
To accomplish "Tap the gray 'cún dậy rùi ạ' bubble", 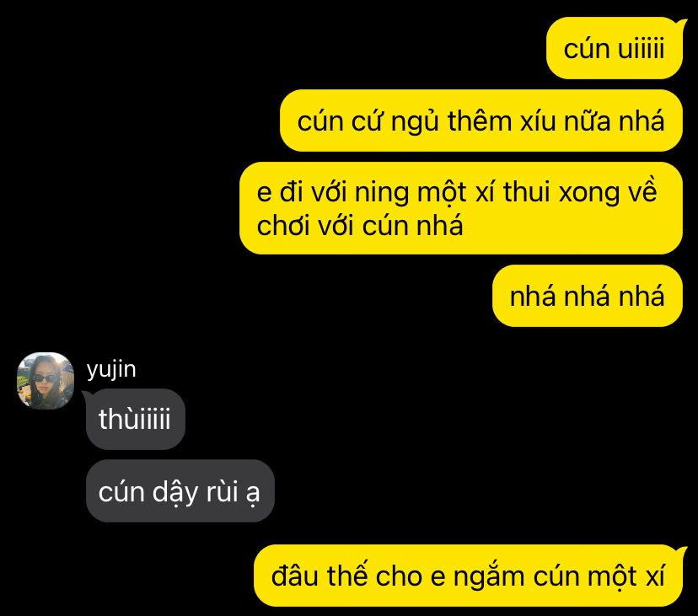I will [180, 491].
